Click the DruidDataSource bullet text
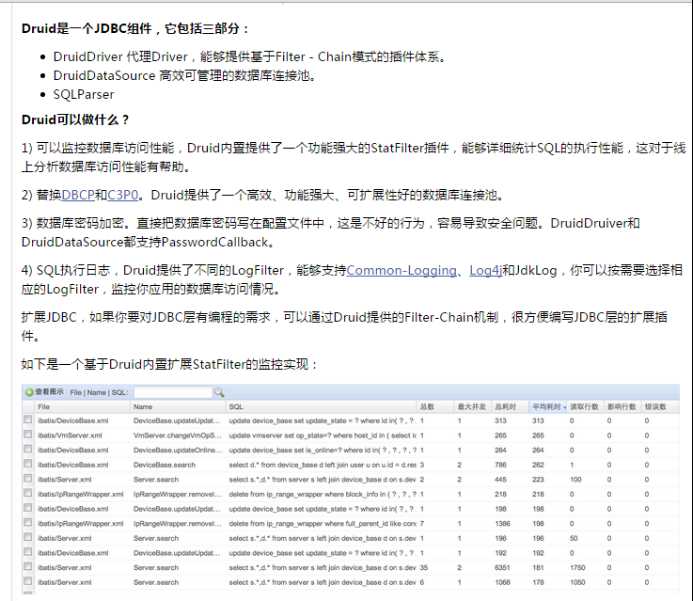 [185, 76]
